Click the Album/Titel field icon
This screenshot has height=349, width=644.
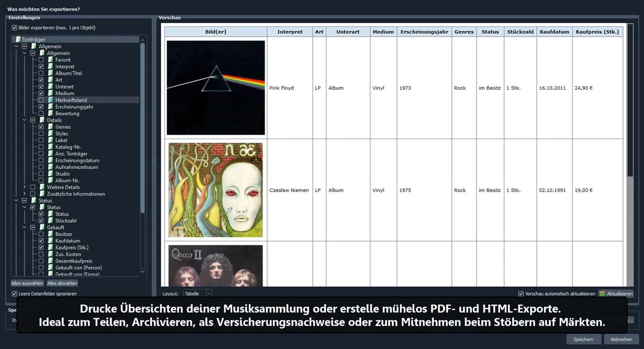point(50,73)
